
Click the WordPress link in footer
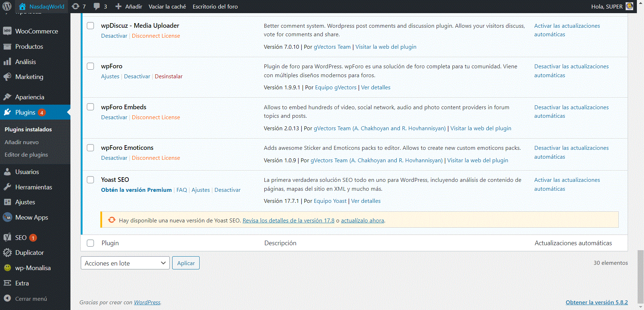click(x=147, y=302)
